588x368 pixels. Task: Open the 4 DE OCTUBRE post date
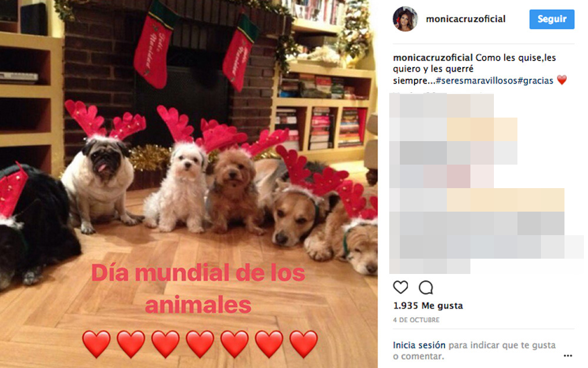[416, 320]
